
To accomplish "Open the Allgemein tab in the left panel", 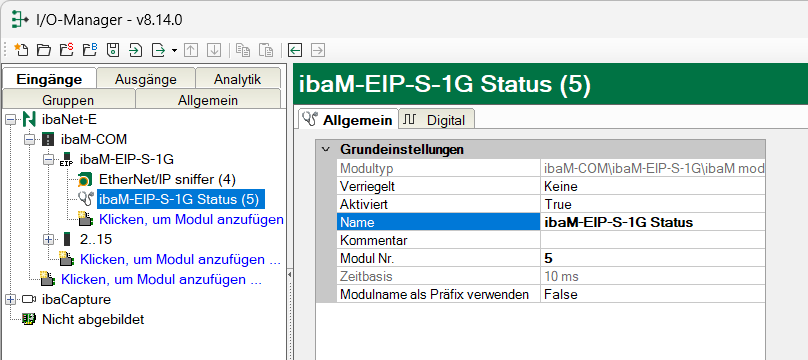I will 208,99.
